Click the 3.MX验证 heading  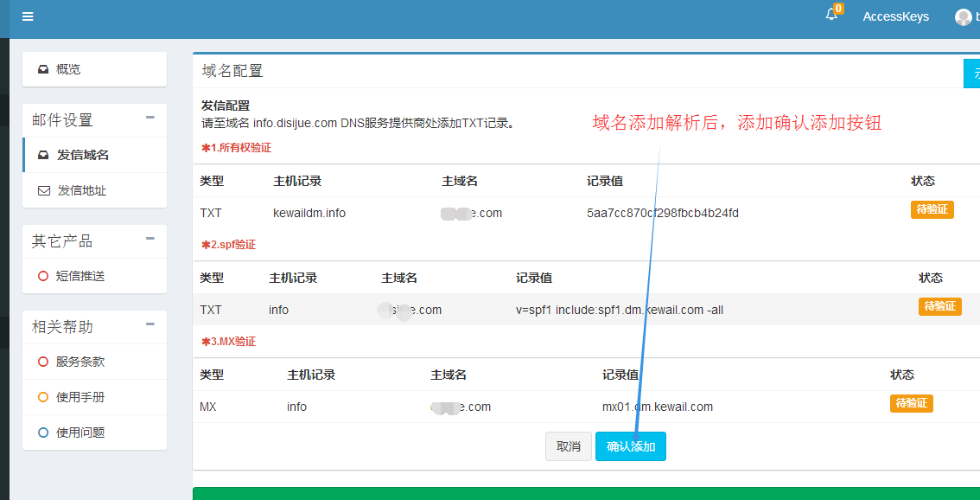click(x=229, y=343)
